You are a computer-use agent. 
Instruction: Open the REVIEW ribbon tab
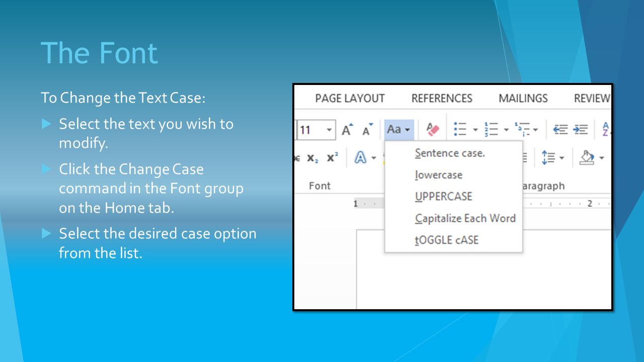[x=592, y=99]
